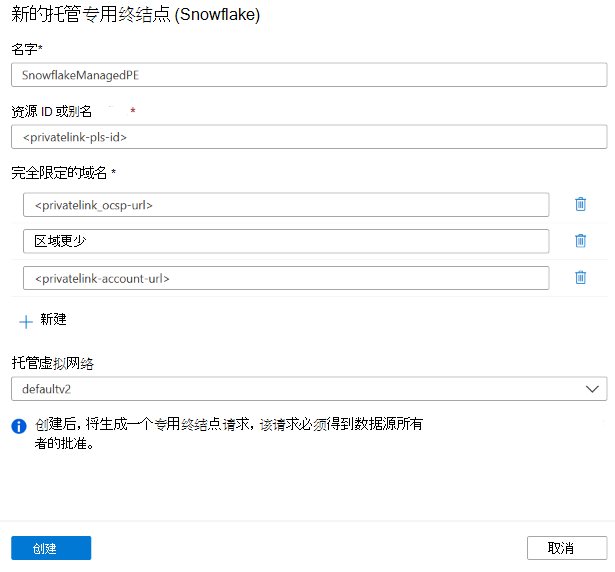Focus the 资源 ID 或别名 input field
This screenshot has width=615, height=572.
(309, 137)
